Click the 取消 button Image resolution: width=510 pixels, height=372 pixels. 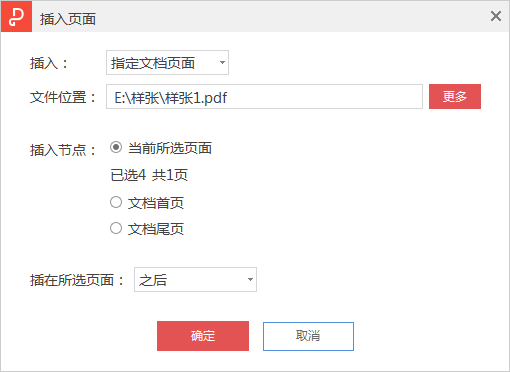point(308,336)
